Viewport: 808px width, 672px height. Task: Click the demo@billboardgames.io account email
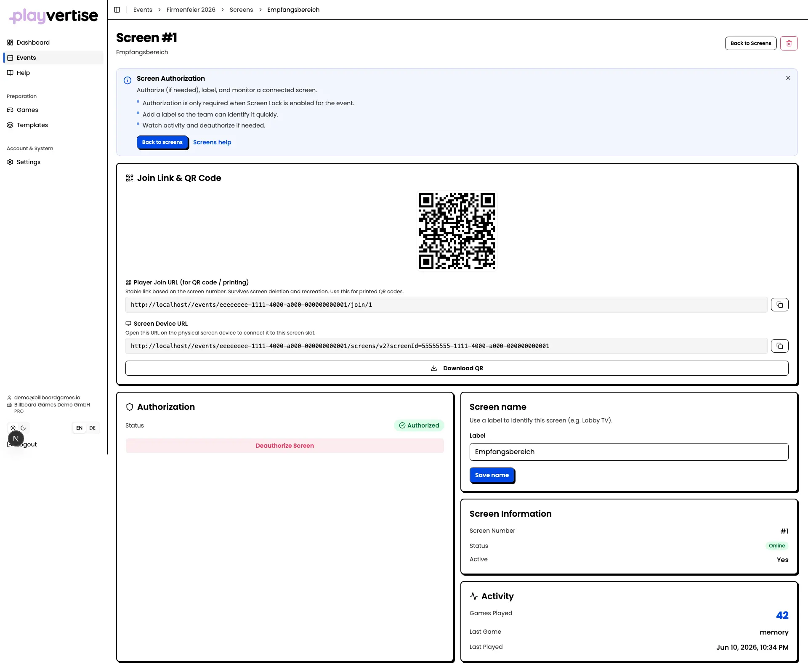tap(47, 398)
